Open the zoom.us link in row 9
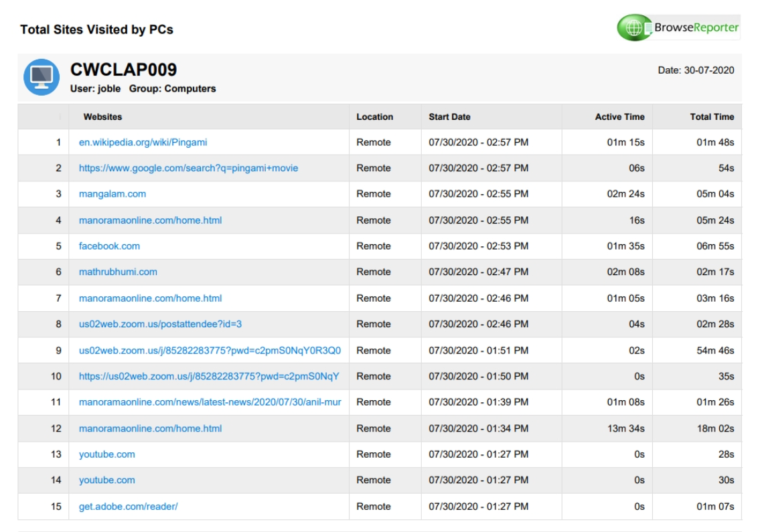Image resolution: width=760 pixels, height=532 pixels. 210,350
